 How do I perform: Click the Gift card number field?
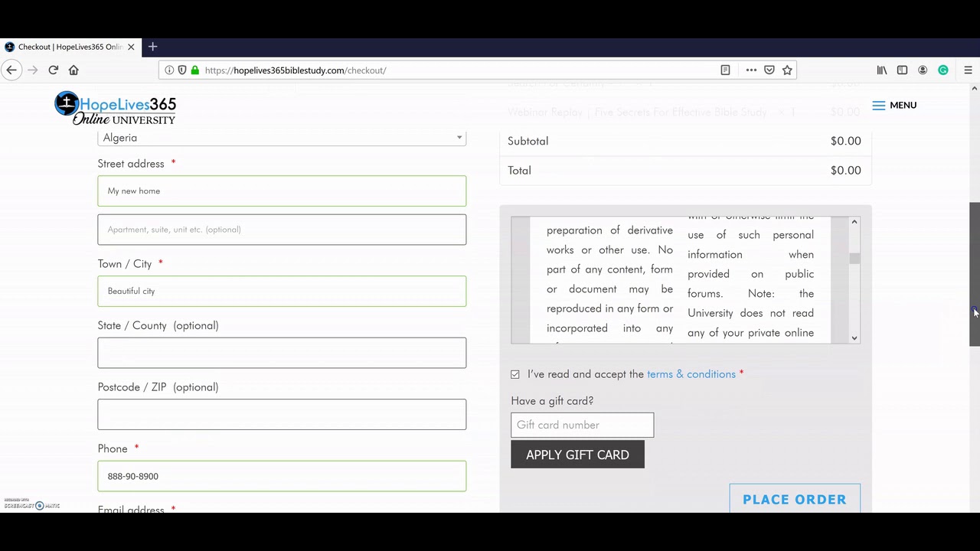pos(583,425)
